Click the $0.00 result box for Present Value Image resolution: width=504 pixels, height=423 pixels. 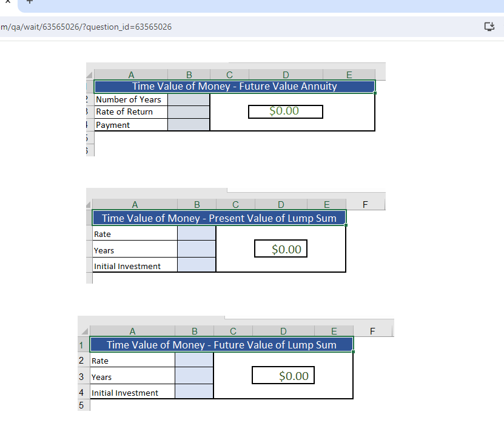coord(280,248)
